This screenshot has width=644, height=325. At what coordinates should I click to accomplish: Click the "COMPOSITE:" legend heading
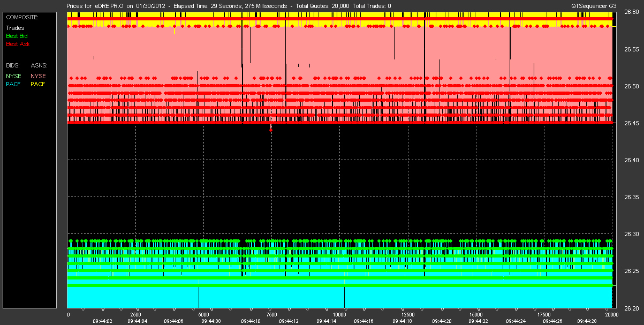click(x=21, y=17)
